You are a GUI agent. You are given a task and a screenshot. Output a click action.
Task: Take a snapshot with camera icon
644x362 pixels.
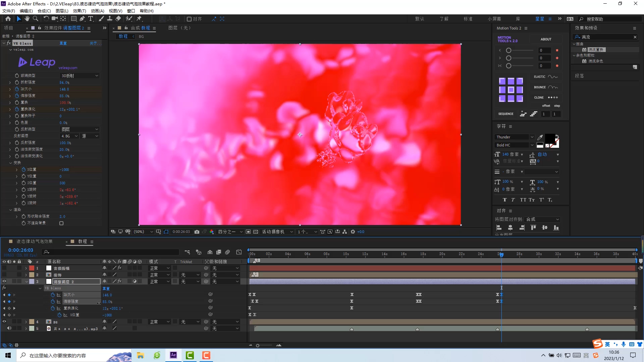tap(197, 232)
